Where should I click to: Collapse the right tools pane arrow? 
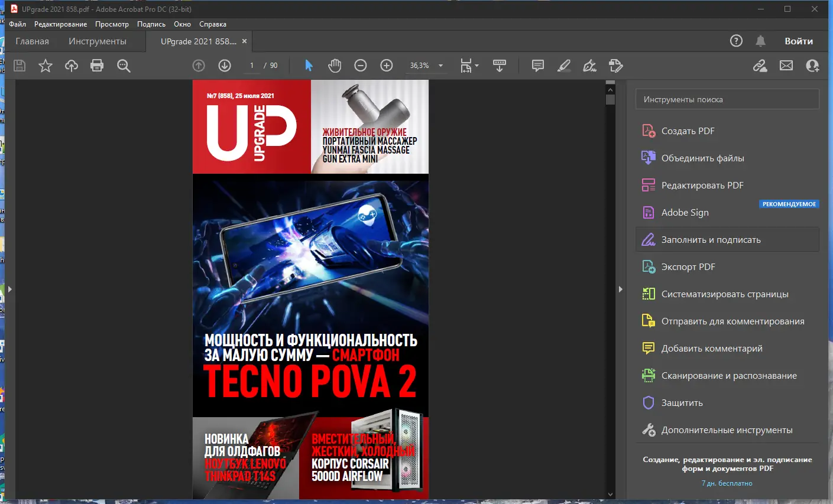(620, 290)
